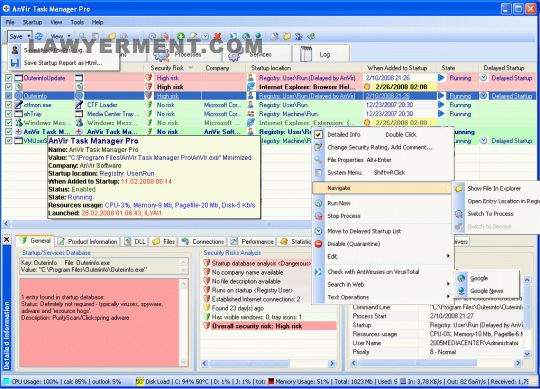Uncheck the ctfmon.exe startup checkbox
The width and height of the screenshot is (540, 389).
[x=9, y=105]
